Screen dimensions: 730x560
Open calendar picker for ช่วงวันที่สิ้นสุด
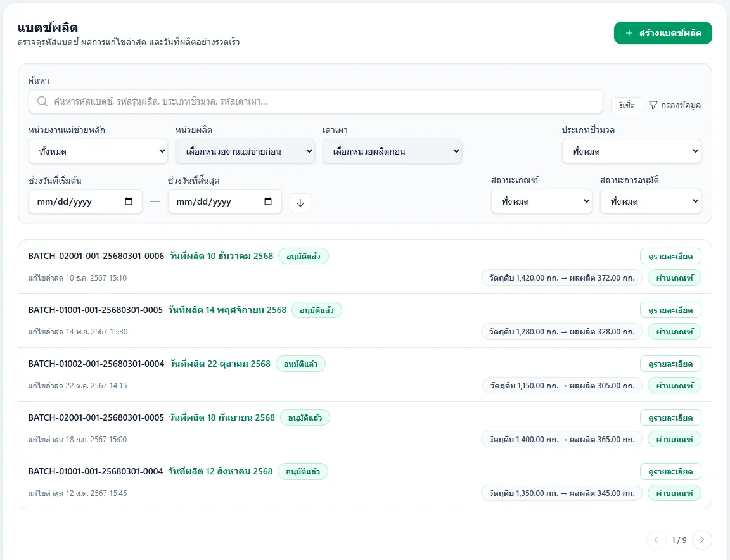tap(268, 201)
